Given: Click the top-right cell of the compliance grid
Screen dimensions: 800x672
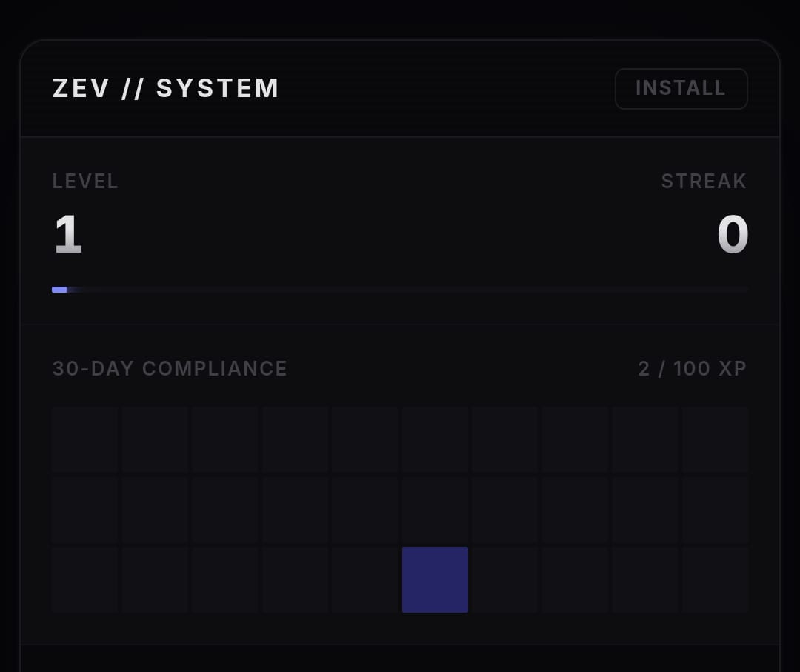Looking at the screenshot, I should pos(714,439).
